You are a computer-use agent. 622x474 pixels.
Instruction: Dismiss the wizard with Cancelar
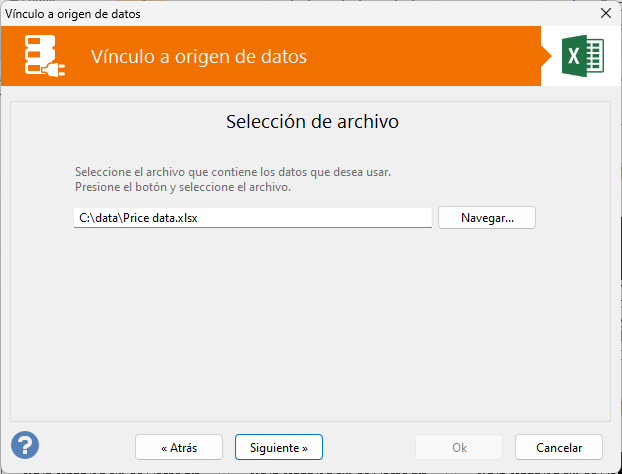pos(559,447)
